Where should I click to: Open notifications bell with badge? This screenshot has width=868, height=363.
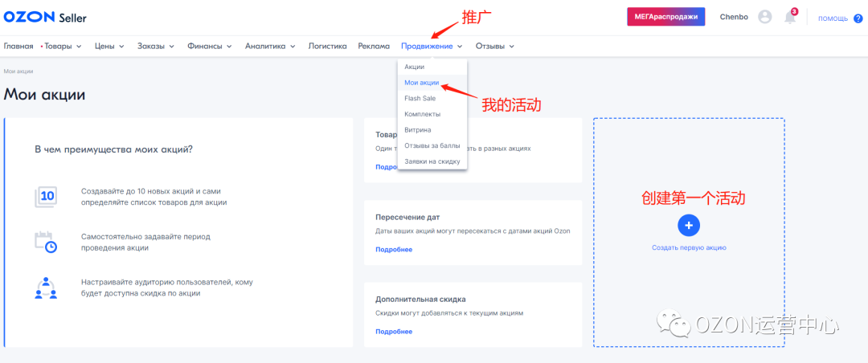790,17
